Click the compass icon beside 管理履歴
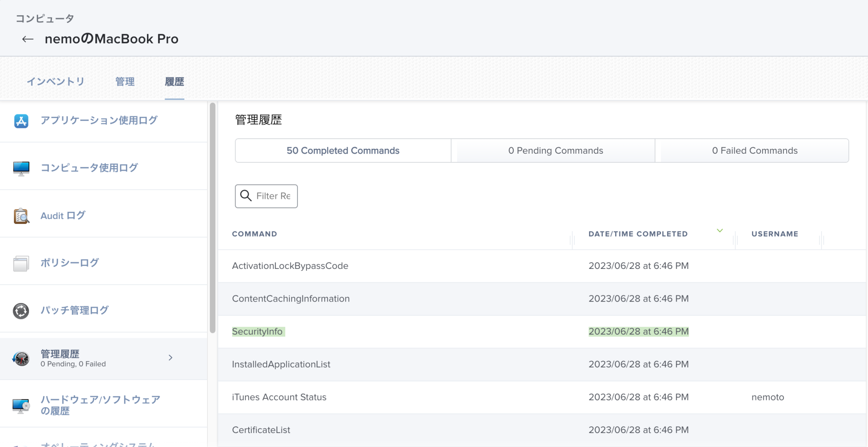The height and width of the screenshot is (447, 868). pyautogui.click(x=21, y=358)
